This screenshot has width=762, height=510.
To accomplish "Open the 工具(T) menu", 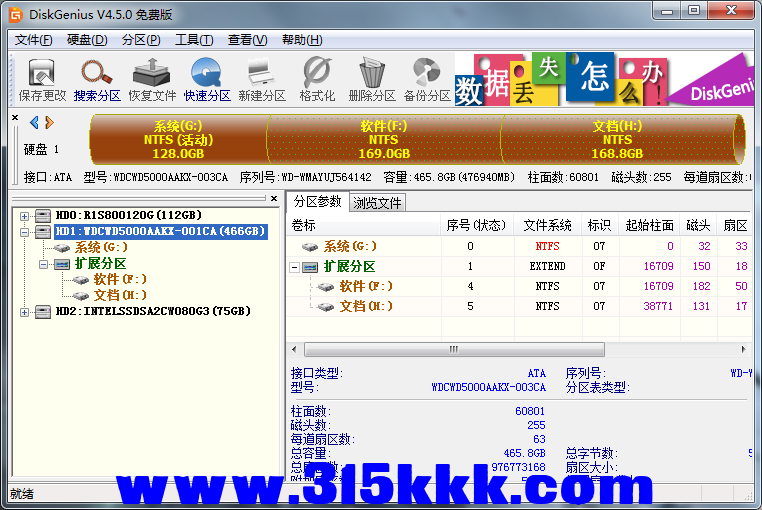I will coord(194,40).
